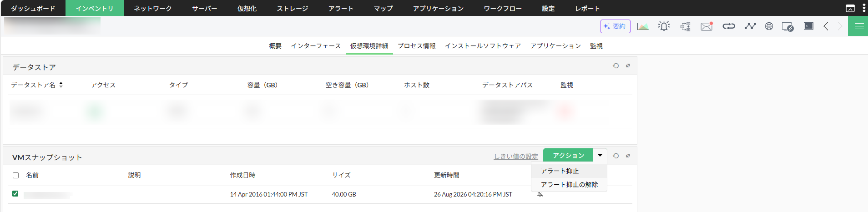Screen dimensions: 868x212
Task: Open the vertical three-dot menu
Action: click(x=864, y=8)
